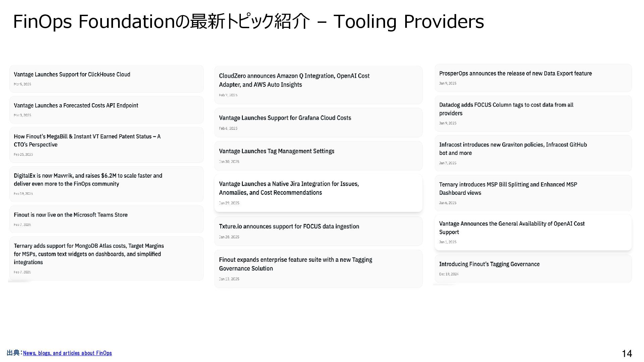Open Vantage Launches Support for ClickHouse Cloud article
Viewport: 644px width, 362px height.
pos(106,79)
